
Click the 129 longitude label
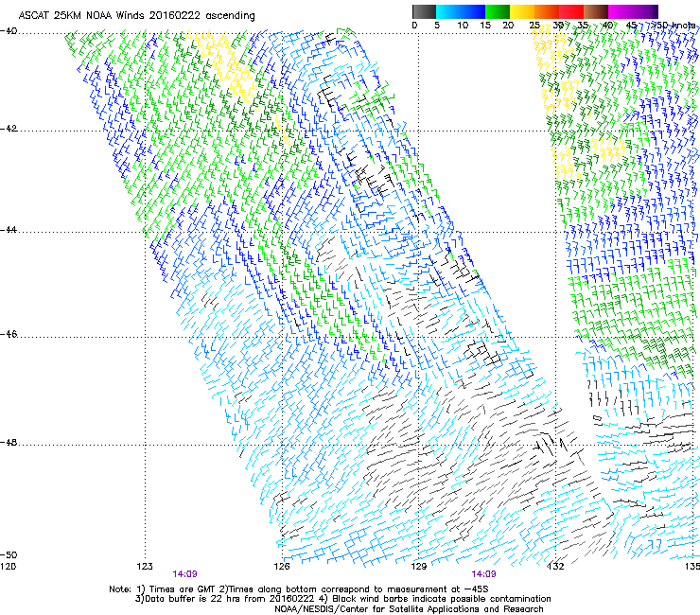(419, 567)
